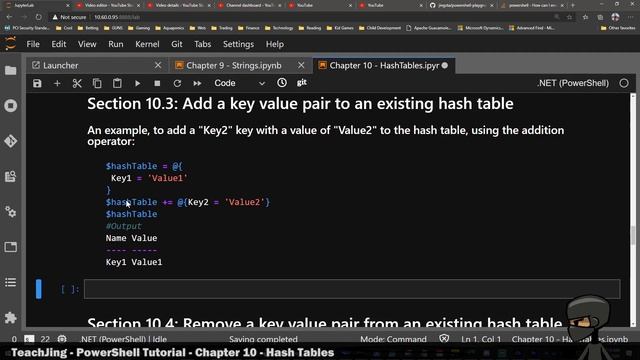The width and height of the screenshot is (640, 360).
Task: Paste cell using the clipboard icon
Action: coord(117,83)
